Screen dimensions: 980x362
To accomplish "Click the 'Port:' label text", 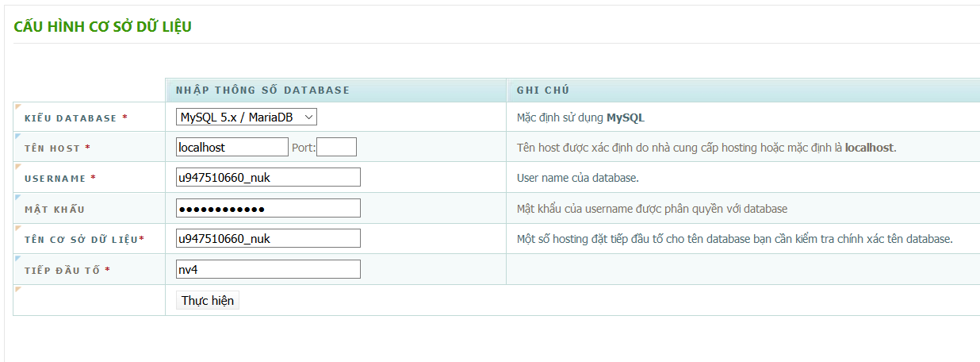I will click(x=304, y=148).
